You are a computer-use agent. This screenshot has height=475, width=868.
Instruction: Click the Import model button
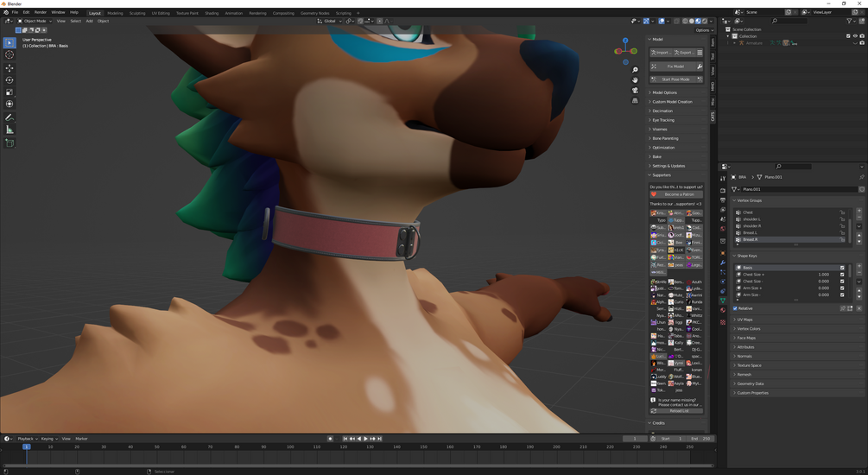(661, 53)
